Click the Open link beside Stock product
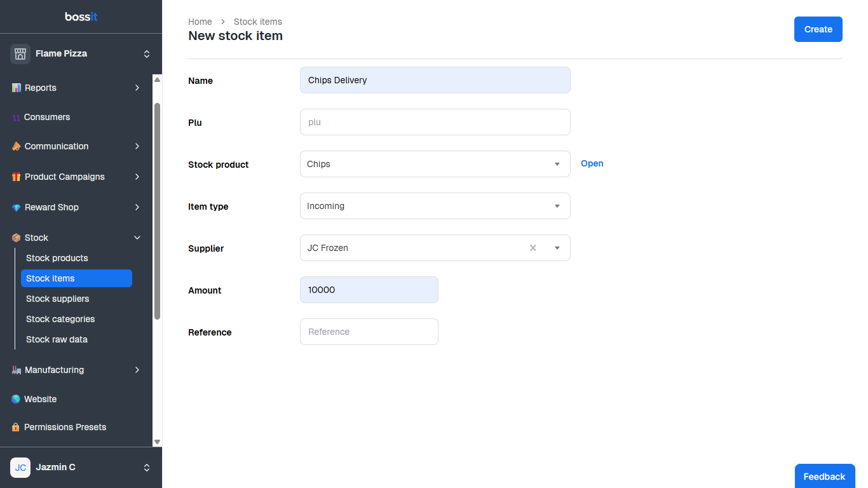Viewport: 868px width, 488px height. [x=592, y=163]
